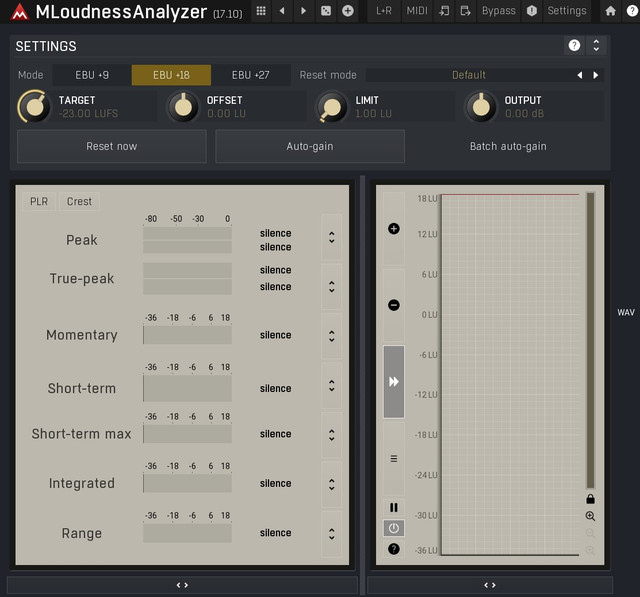Expand the Short-term meter options arrows

(x=331, y=386)
